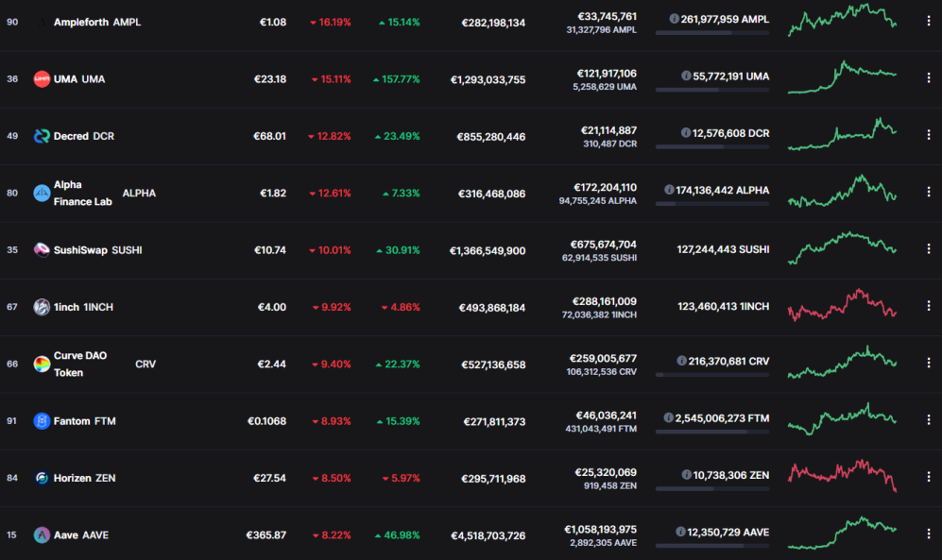Click the Ampleforth 7-day sparkline chart
The image size is (942, 560).
pyautogui.click(x=842, y=20)
